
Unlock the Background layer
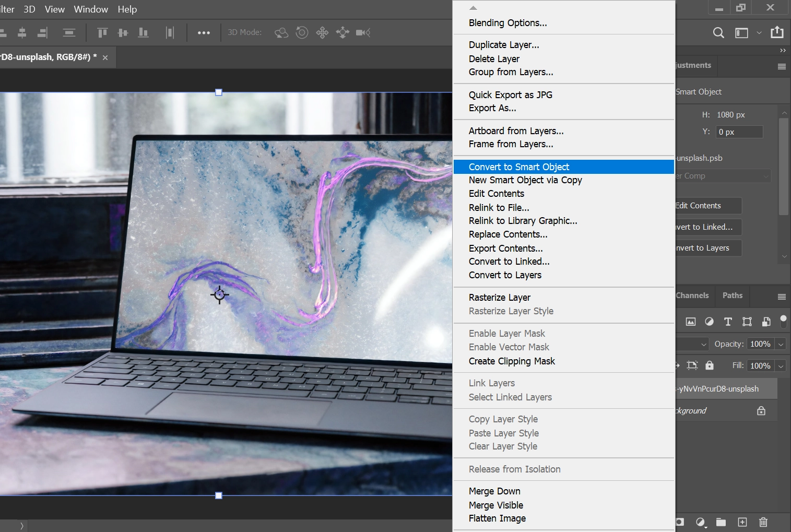point(761,411)
